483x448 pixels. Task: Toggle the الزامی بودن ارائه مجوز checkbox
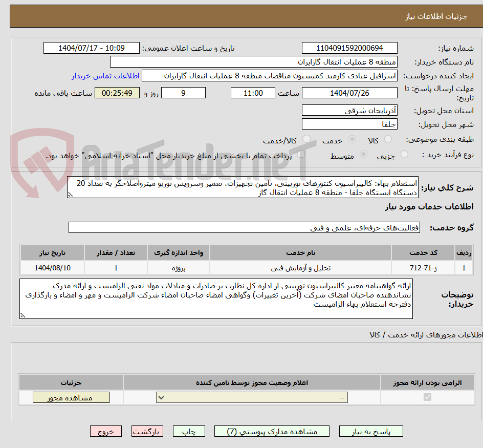pyautogui.click(x=426, y=397)
